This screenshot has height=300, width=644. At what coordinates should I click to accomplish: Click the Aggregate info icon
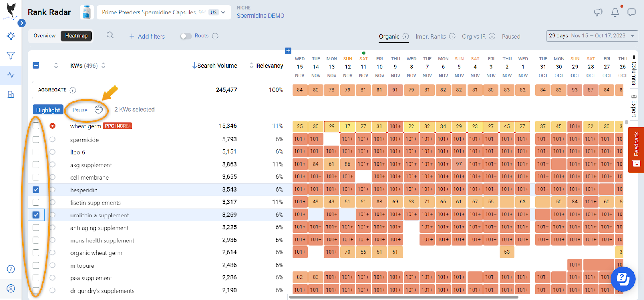(x=73, y=90)
